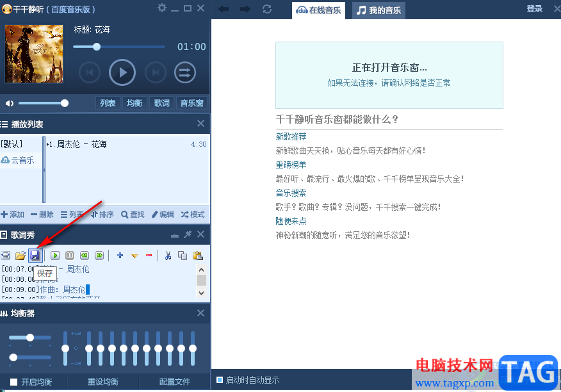Open the 查找 search menu
The width and height of the screenshot is (561, 392).
click(x=133, y=215)
